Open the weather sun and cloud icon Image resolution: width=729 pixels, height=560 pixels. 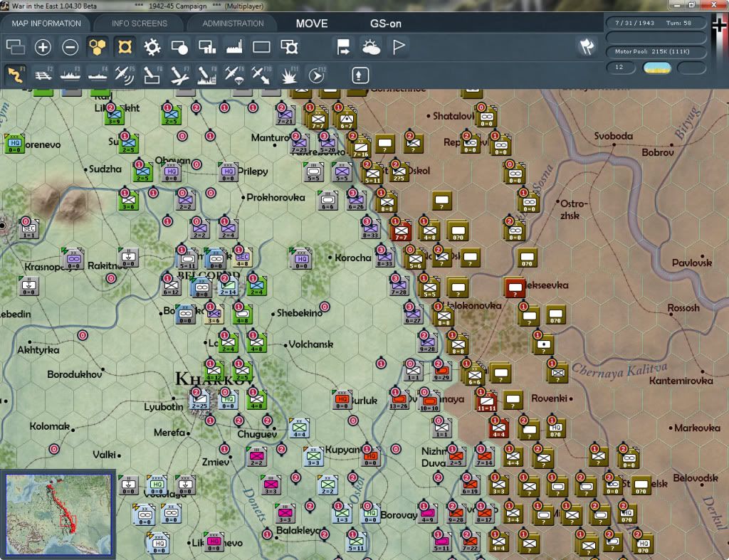(x=371, y=47)
